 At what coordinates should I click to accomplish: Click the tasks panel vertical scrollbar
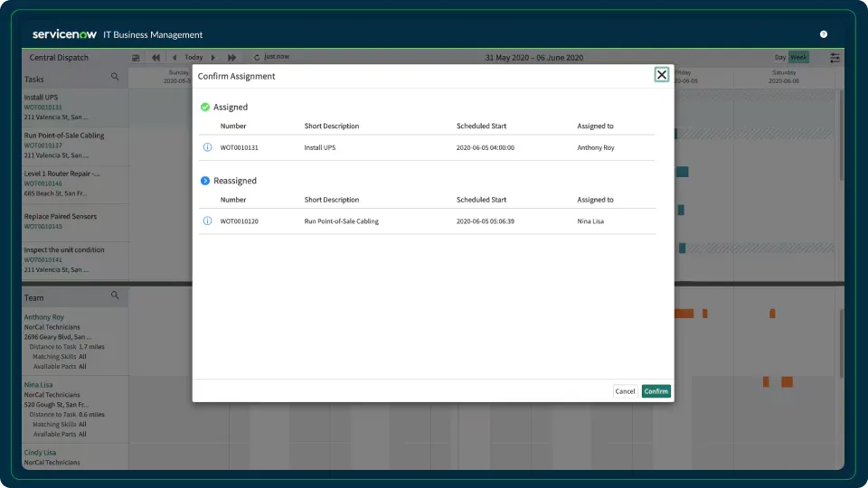point(842,136)
